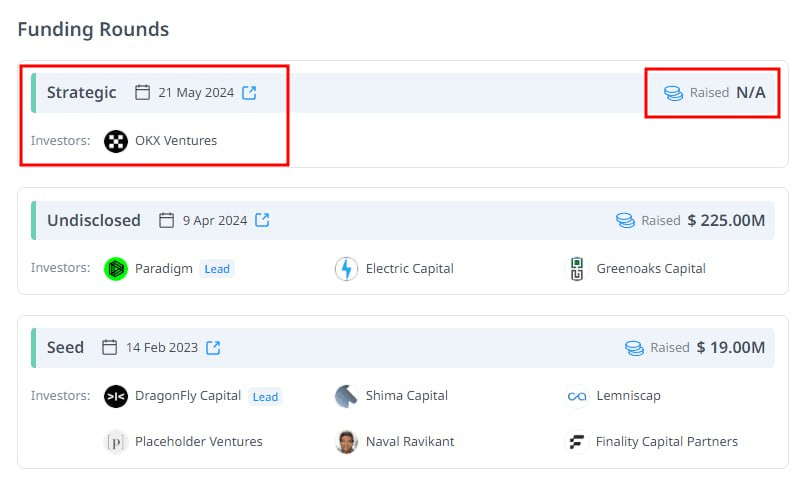The image size is (805, 480).
Task: Open the Undisclosed round external link icon
Action: 262,220
